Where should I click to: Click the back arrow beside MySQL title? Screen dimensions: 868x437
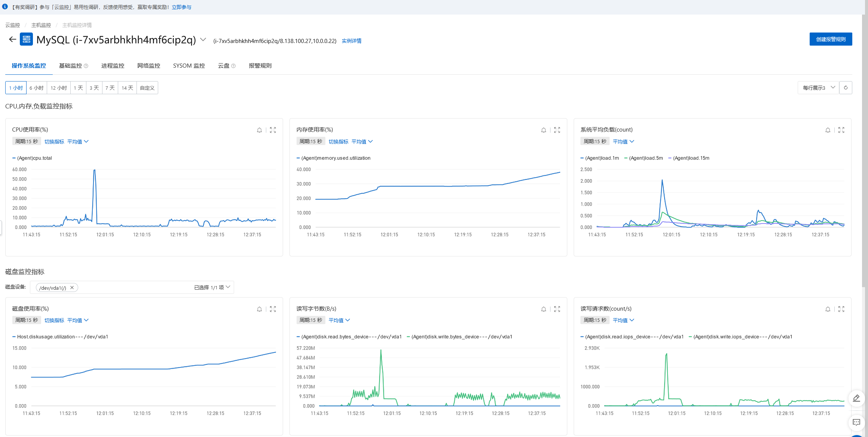[x=12, y=39]
